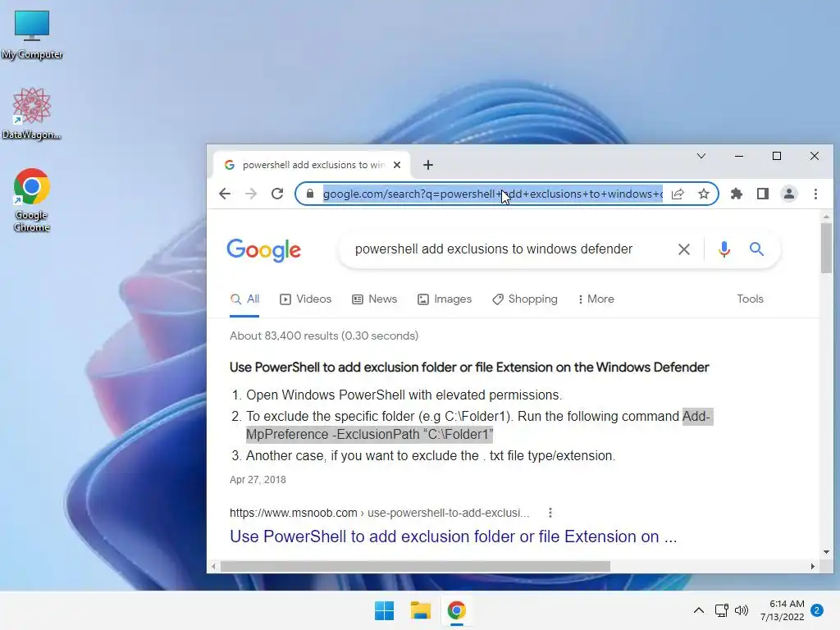This screenshot has width=840, height=630.
Task: Show hidden tray icons chevron
Action: tap(699, 610)
